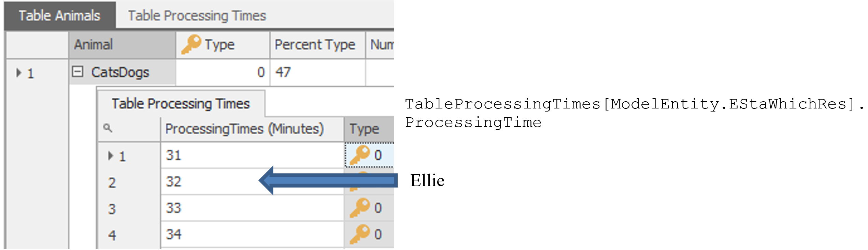The image size is (868, 250).
Task: Click the magnifier search icon in the sub-table header
Action: pos(108,128)
